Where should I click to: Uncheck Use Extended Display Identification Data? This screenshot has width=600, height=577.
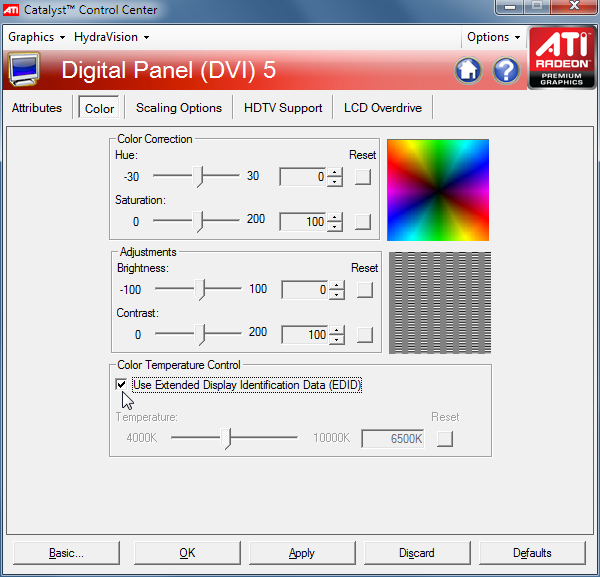point(121,384)
